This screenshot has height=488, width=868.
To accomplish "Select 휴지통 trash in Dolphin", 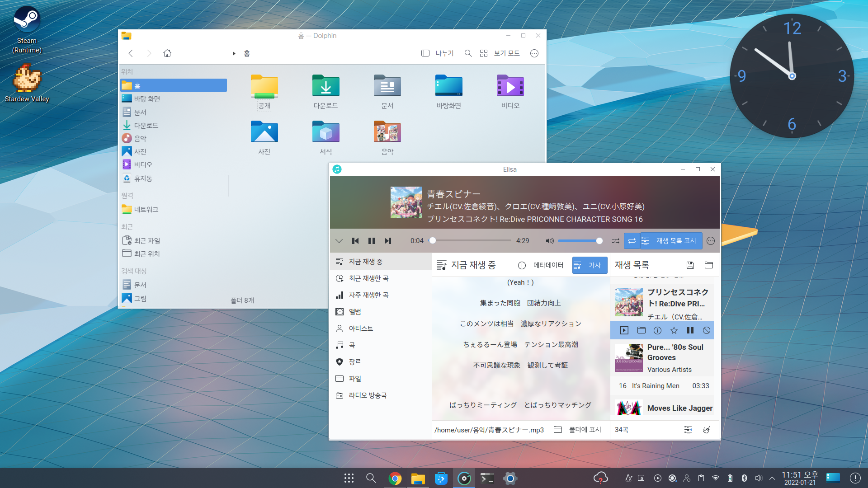I will (174, 178).
